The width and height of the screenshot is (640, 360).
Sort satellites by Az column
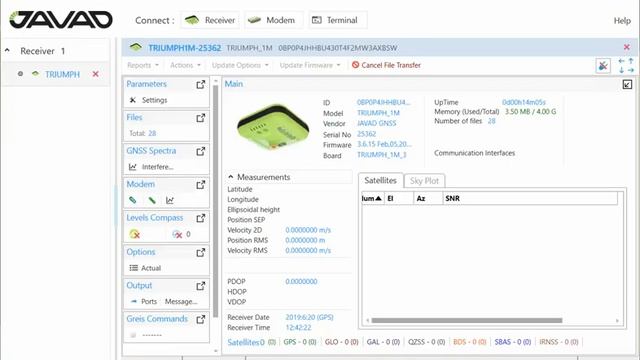[x=428, y=198]
